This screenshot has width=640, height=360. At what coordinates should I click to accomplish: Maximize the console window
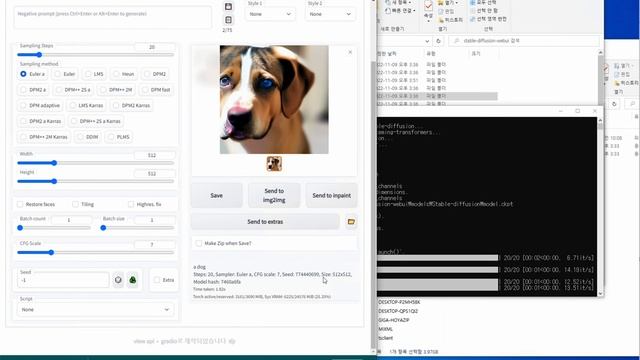coord(577,111)
